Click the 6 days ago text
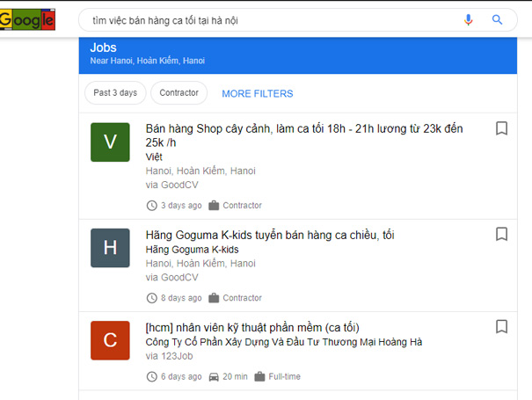 click(181, 376)
